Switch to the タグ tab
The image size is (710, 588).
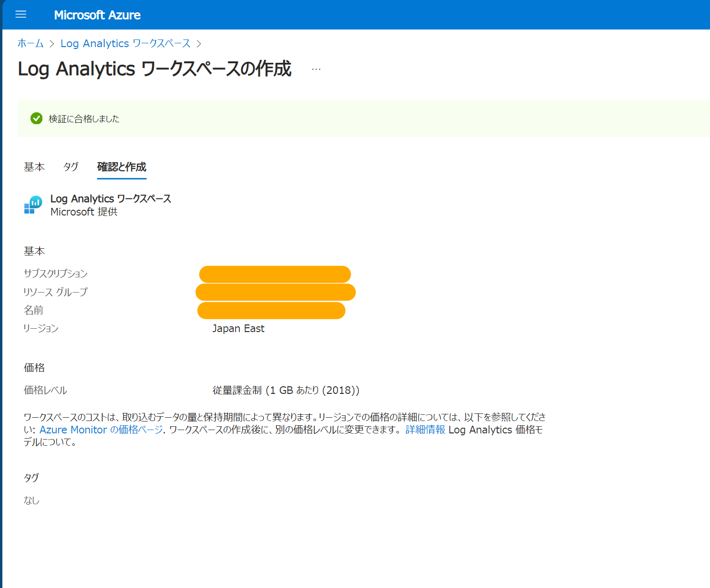(70, 167)
